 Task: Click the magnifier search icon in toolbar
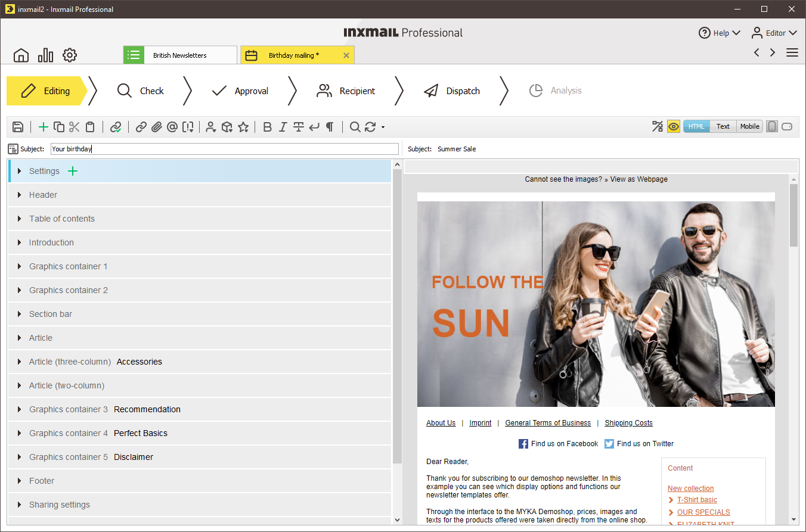point(355,127)
